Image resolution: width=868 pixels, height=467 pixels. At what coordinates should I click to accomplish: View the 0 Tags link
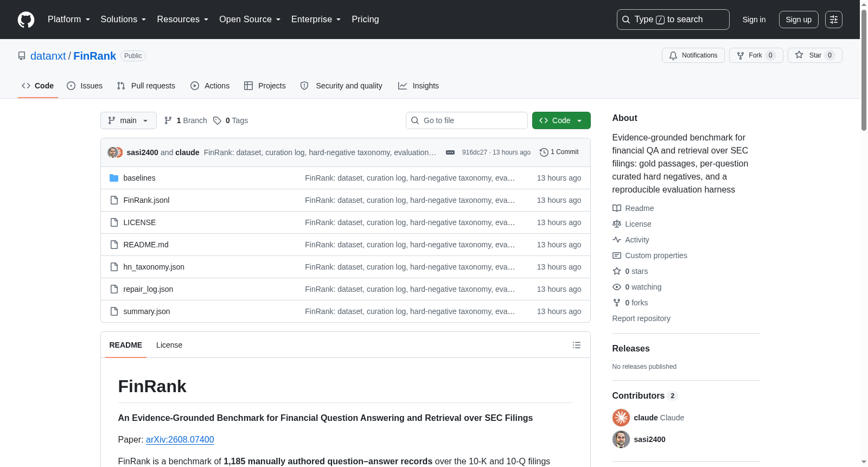point(231,120)
